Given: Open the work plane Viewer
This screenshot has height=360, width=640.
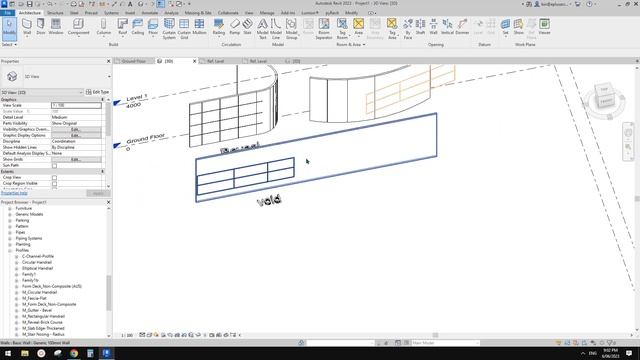Looking at the screenshot, I should click(544, 27).
